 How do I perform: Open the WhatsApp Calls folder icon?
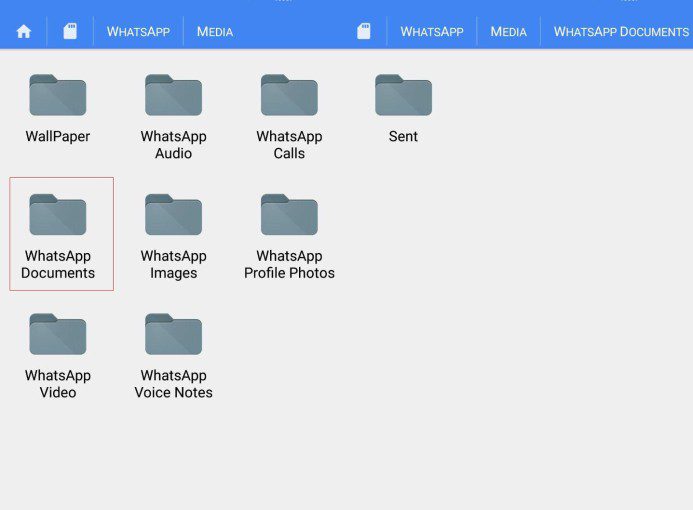tap(289, 95)
